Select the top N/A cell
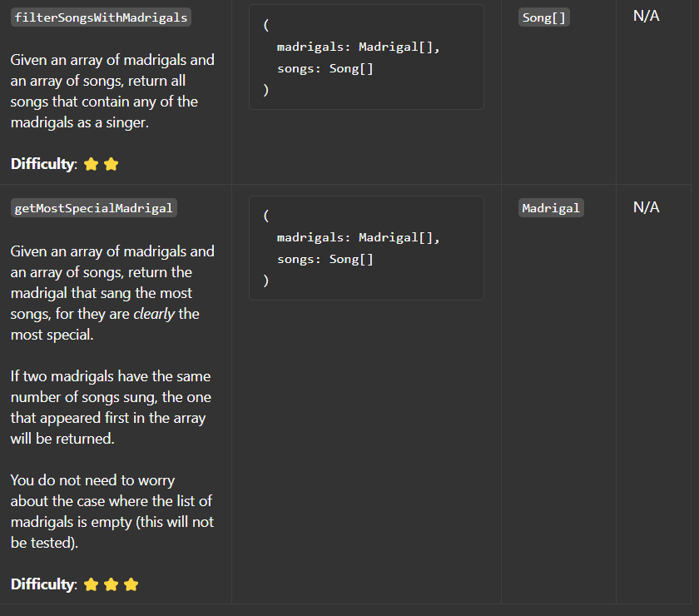This screenshot has height=616, width=699. (x=647, y=15)
